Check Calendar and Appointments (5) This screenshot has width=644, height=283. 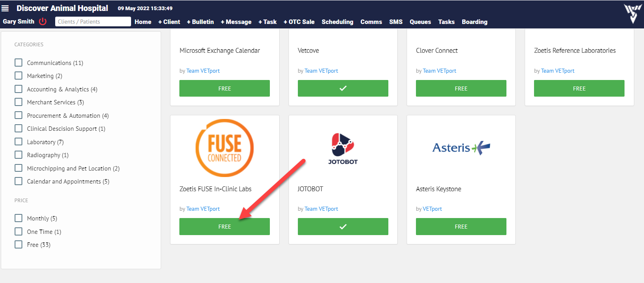pyautogui.click(x=18, y=181)
